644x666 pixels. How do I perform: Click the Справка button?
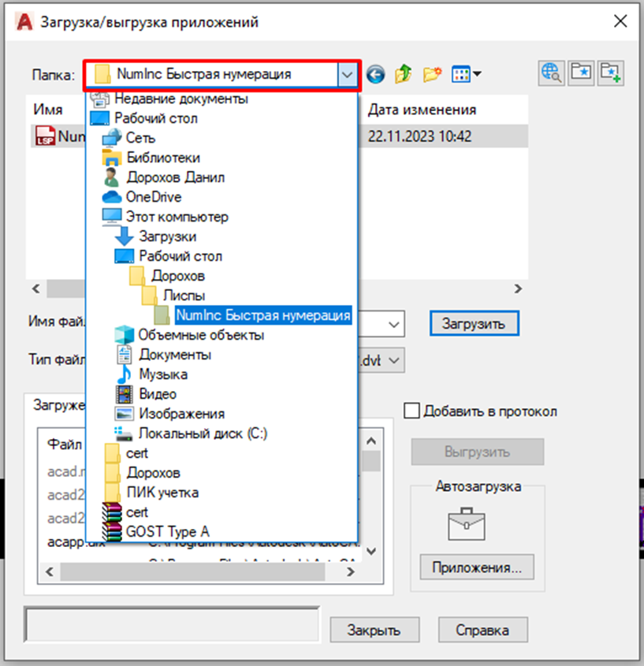click(483, 630)
